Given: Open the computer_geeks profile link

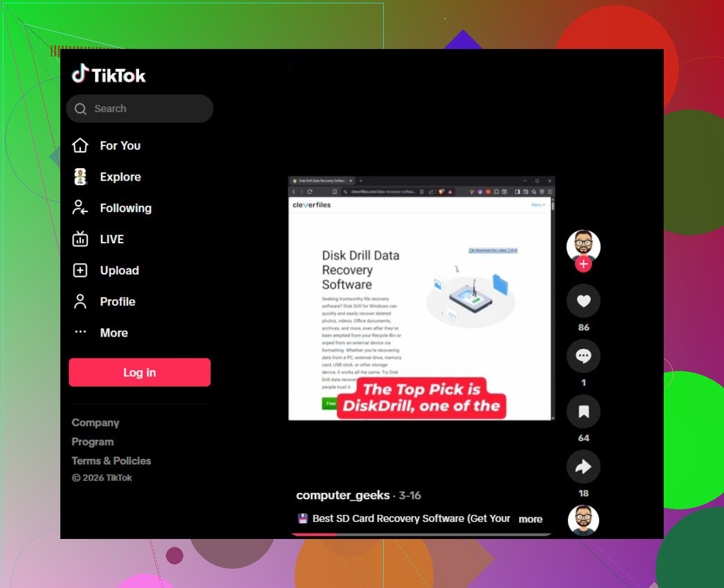Looking at the screenshot, I should (343, 495).
